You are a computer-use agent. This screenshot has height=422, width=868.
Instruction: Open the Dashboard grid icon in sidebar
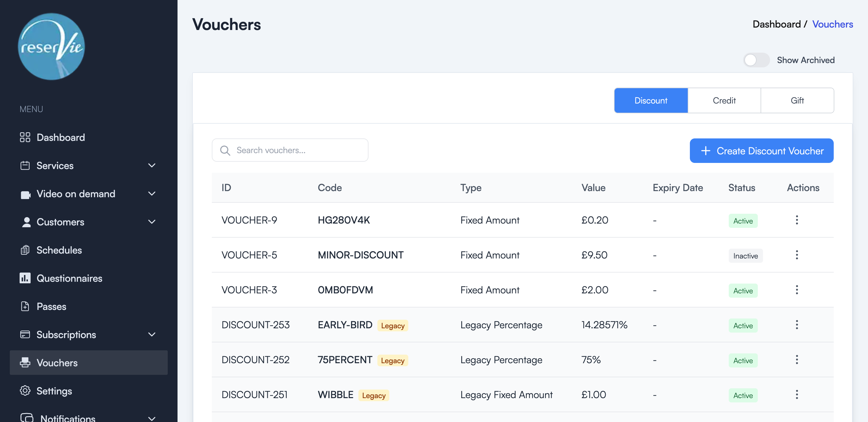pos(25,137)
